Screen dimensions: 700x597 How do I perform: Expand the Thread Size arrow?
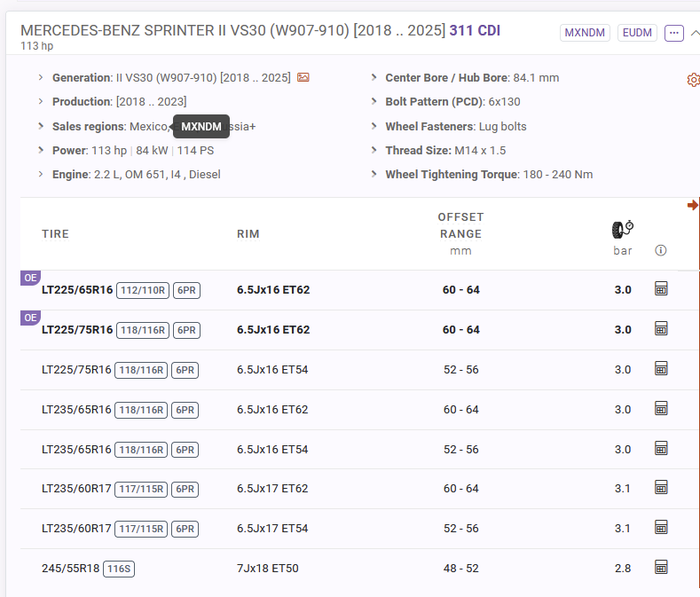374,150
